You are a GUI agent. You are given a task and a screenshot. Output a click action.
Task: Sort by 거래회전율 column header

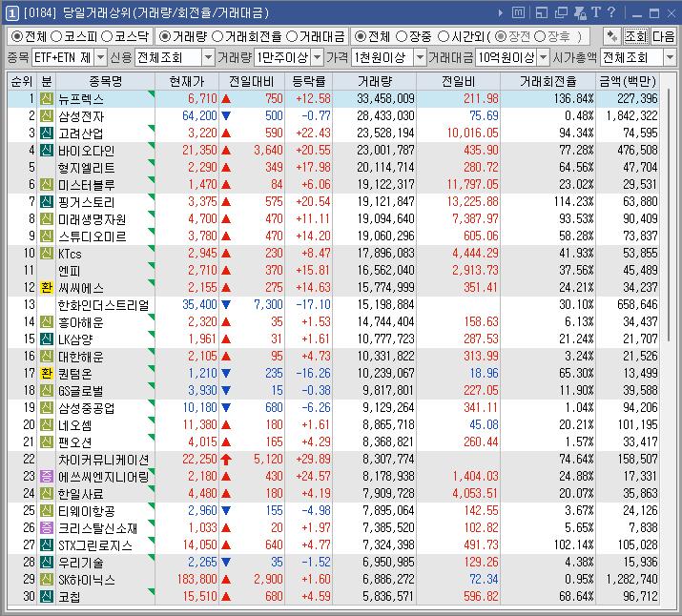point(548,81)
